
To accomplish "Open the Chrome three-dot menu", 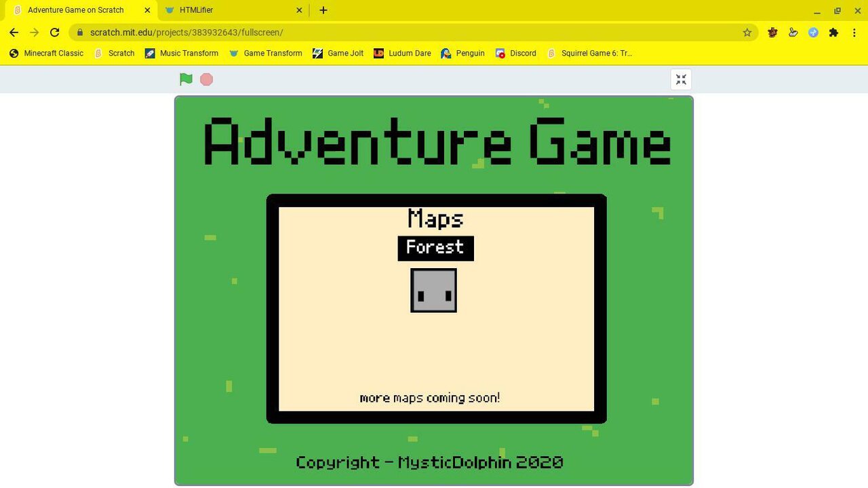I will (x=854, y=32).
